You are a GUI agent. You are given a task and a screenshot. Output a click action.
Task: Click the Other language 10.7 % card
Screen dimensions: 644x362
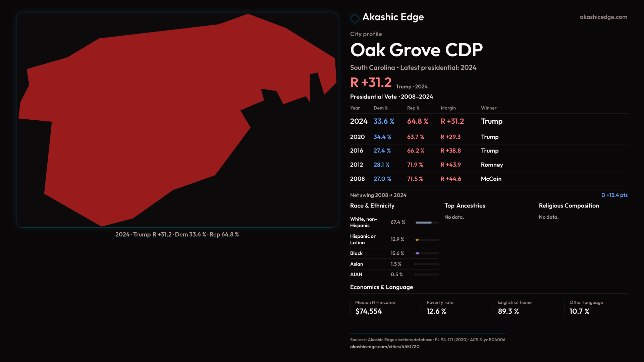click(x=586, y=307)
